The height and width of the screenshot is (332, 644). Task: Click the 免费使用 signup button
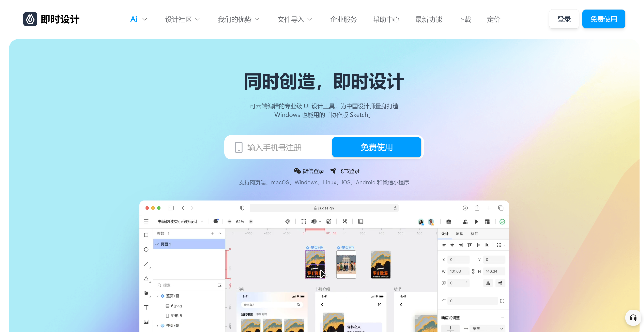pyautogui.click(x=376, y=147)
